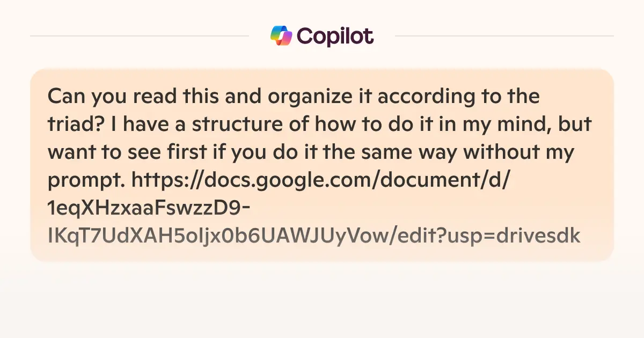Click the divider line right of Copilot title
The height and width of the screenshot is (338, 644).
[x=504, y=36]
